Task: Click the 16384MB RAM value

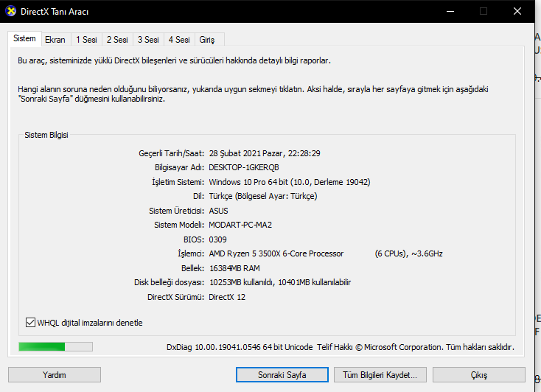Action: pyautogui.click(x=234, y=268)
